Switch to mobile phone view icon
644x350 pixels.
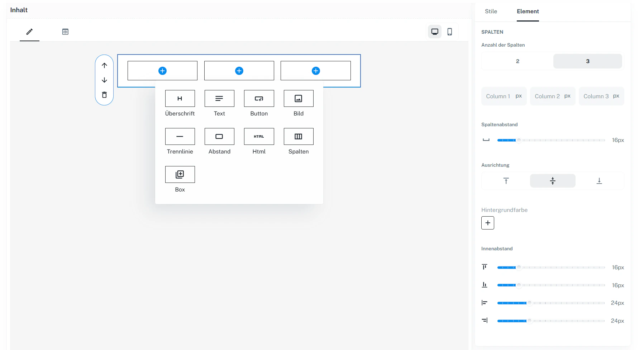(450, 32)
